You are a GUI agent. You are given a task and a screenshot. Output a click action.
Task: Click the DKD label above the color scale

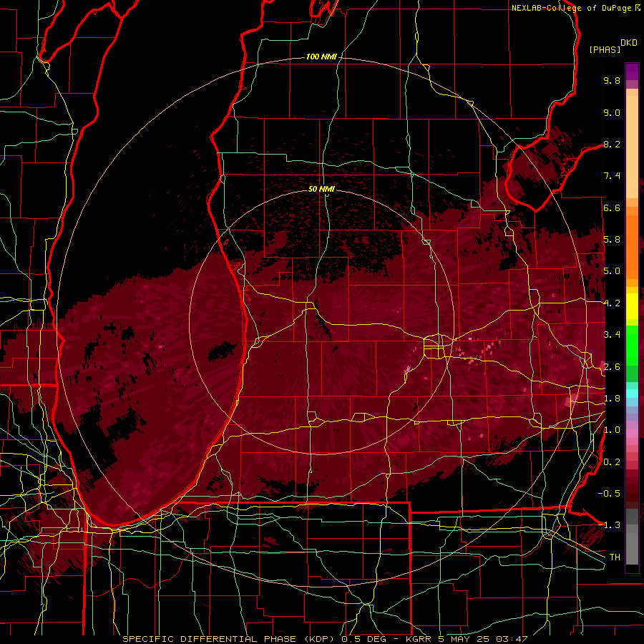[629, 43]
